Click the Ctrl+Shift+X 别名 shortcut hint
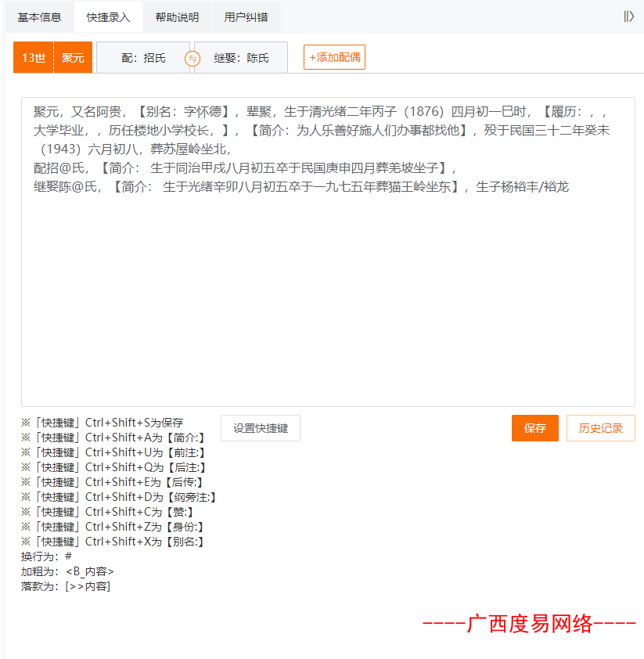This screenshot has width=644, height=659. coord(113,542)
